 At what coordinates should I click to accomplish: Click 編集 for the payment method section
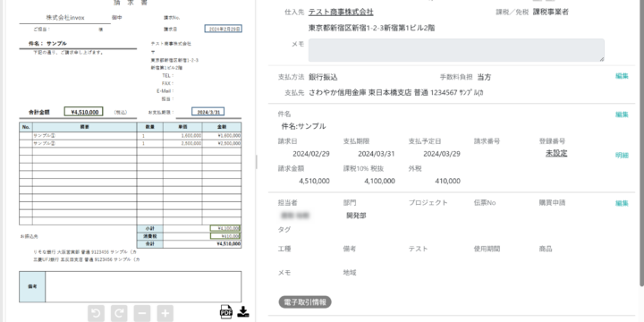(x=622, y=76)
